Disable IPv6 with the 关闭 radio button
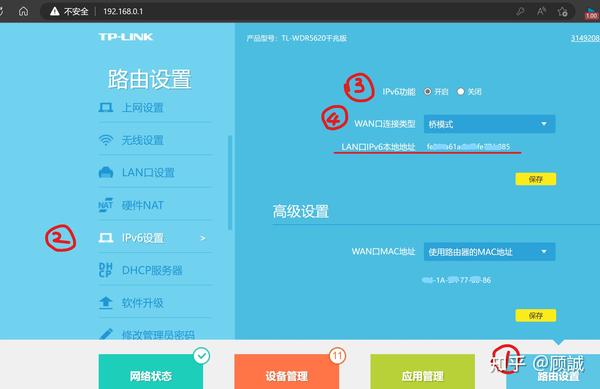The width and height of the screenshot is (600, 389). coord(461,91)
